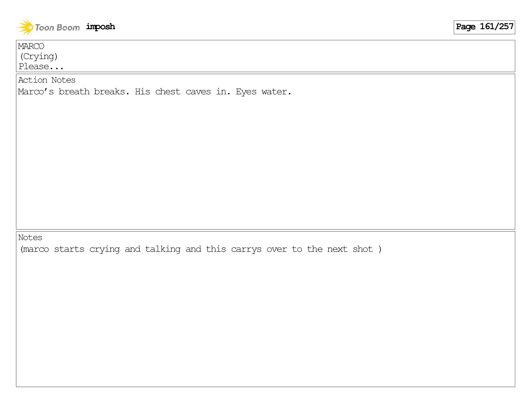Click the Please... dialogue line
The height and width of the screenshot is (411, 532).
click(41, 66)
